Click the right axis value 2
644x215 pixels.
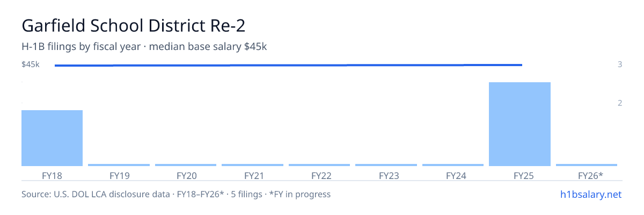tap(620, 103)
